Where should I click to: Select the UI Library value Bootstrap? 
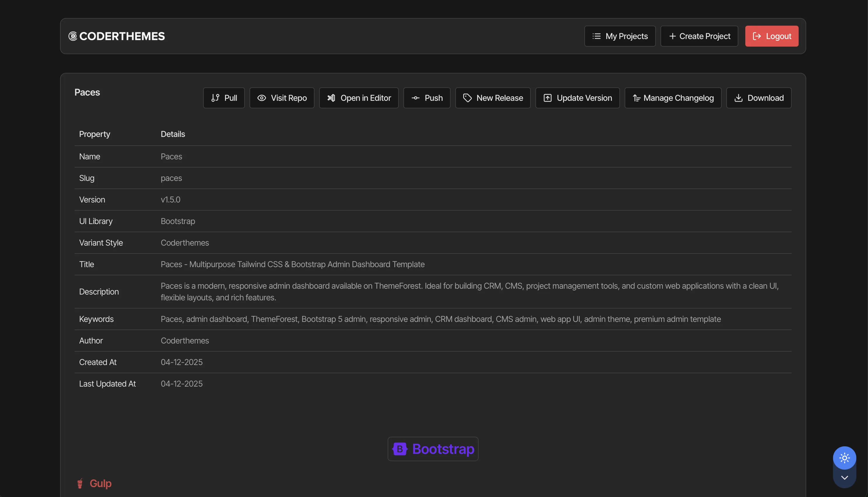(x=178, y=221)
